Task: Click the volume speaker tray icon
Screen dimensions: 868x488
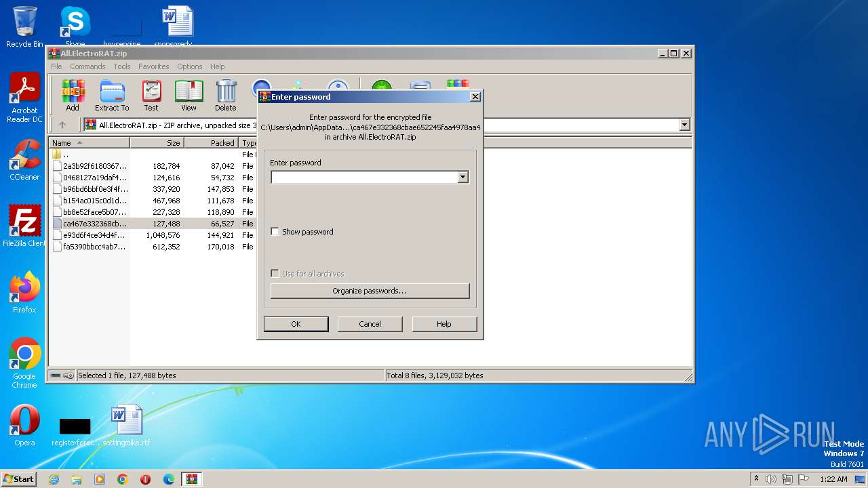Action: 771,479
